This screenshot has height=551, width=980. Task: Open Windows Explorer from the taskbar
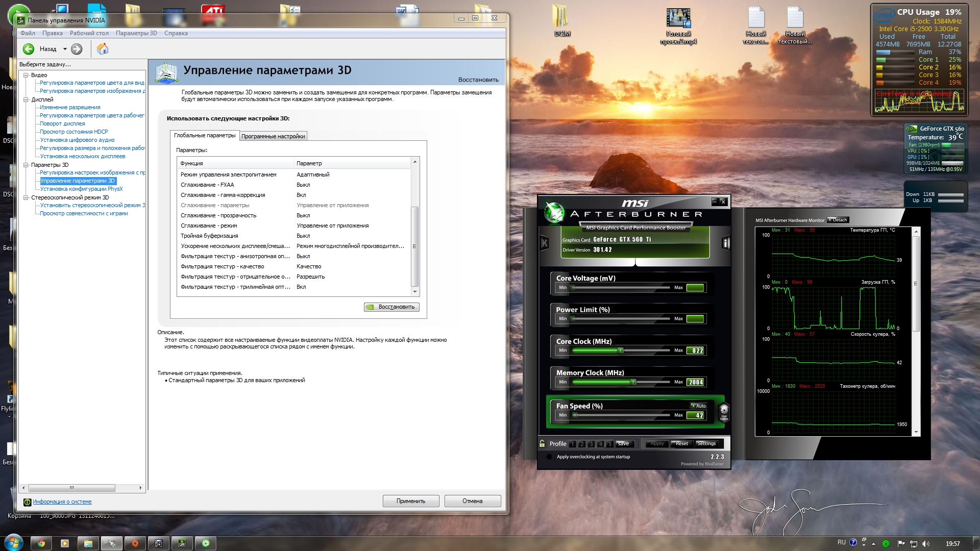pyautogui.click(x=88, y=543)
